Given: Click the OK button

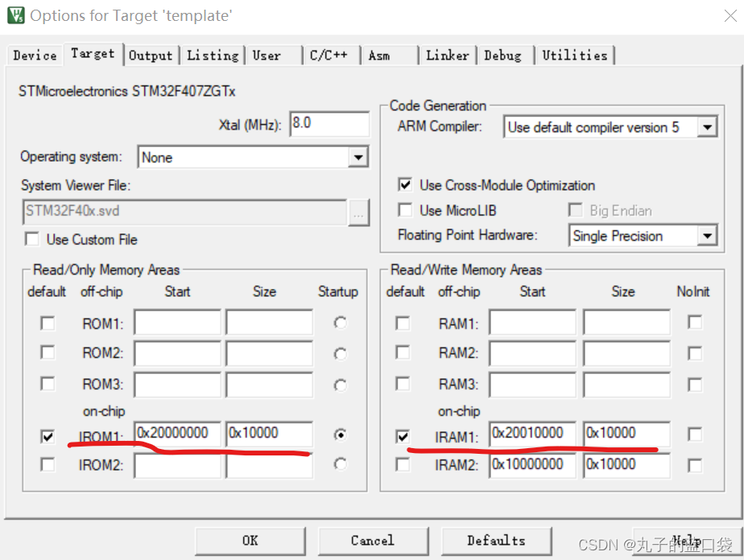Looking at the screenshot, I should 250,541.
